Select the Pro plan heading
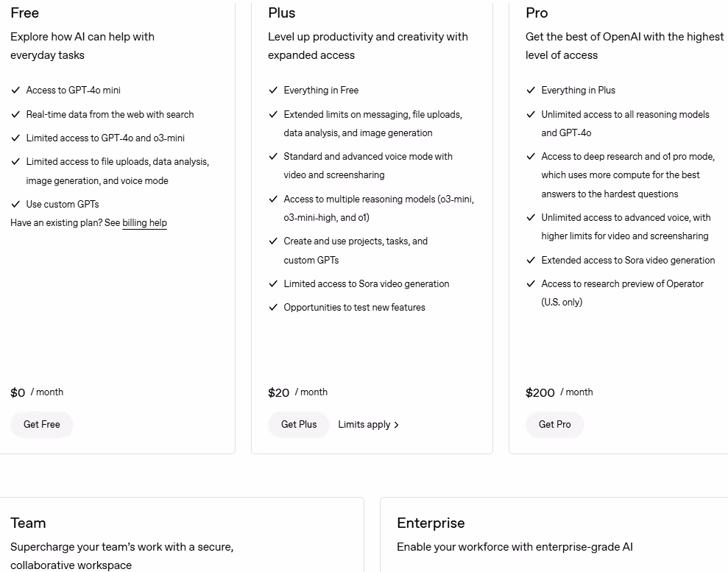728x572 pixels. click(537, 13)
